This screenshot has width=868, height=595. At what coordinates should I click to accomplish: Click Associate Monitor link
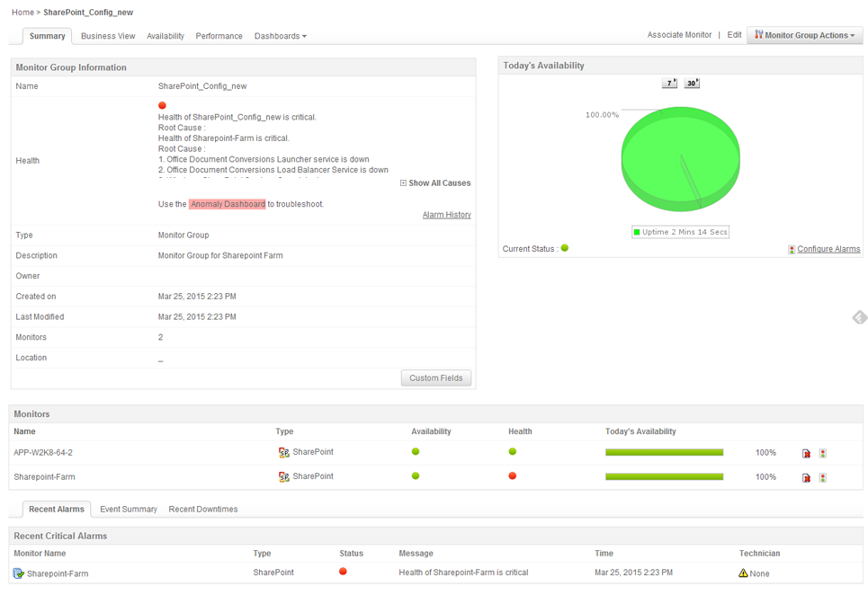pyautogui.click(x=679, y=35)
